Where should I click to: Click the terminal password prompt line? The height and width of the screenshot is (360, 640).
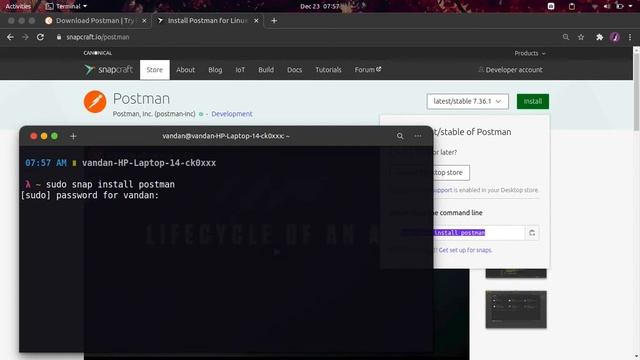pos(89,195)
